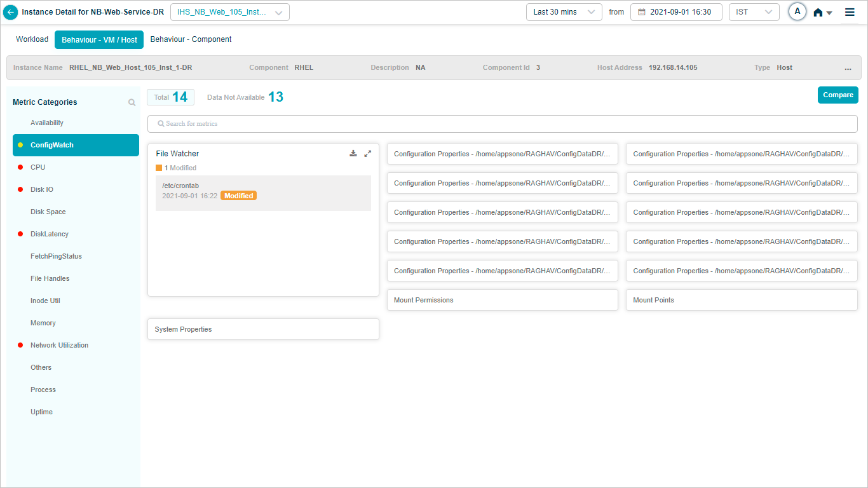This screenshot has width=868, height=488.
Task: Click the Metric Categories search icon
Action: (132, 102)
